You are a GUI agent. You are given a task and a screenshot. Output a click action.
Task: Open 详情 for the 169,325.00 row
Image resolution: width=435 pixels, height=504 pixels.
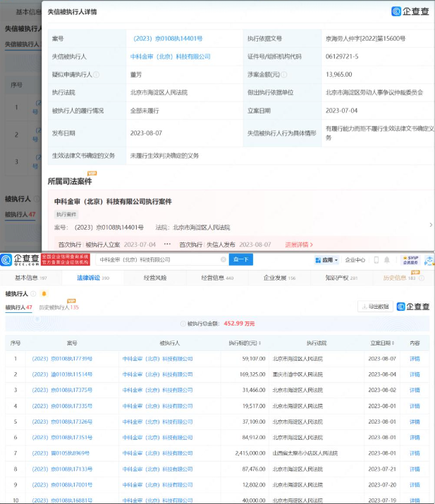coord(415,374)
